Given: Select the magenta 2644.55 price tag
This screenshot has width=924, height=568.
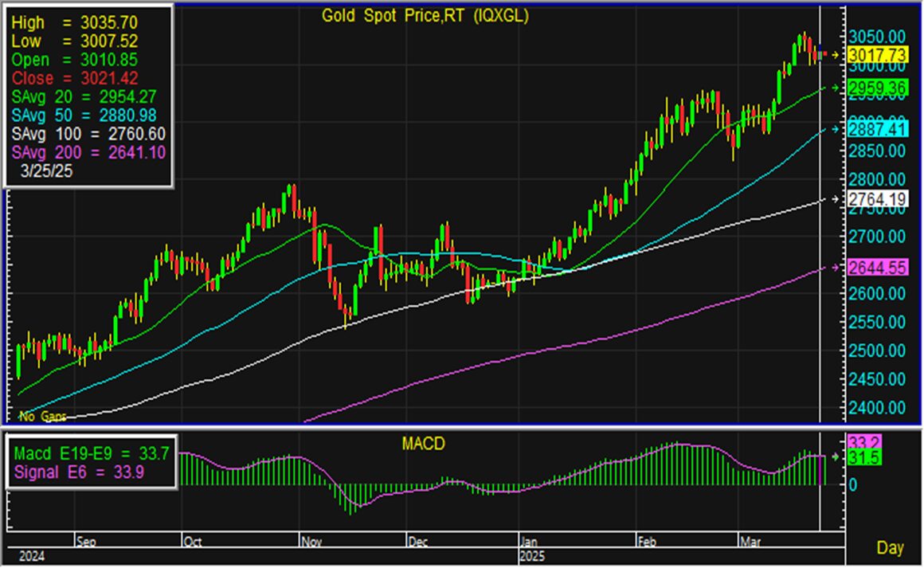Looking at the screenshot, I should 878,268.
